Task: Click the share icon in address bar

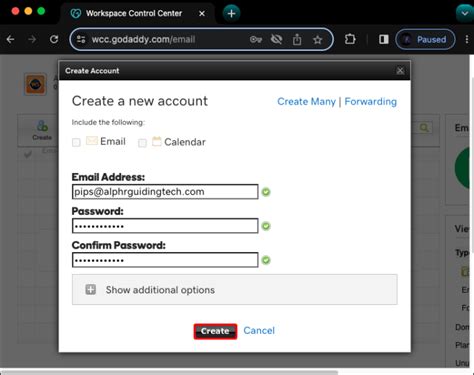Action: (x=297, y=40)
